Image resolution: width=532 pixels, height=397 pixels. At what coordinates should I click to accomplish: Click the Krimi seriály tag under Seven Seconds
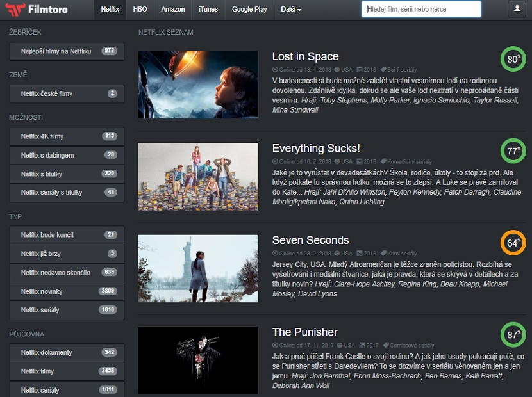point(399,254)
